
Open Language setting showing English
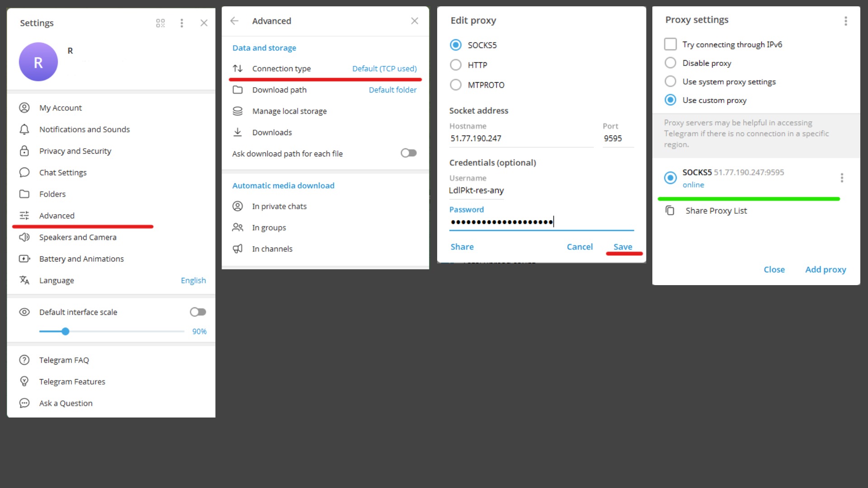coord(193,280)
